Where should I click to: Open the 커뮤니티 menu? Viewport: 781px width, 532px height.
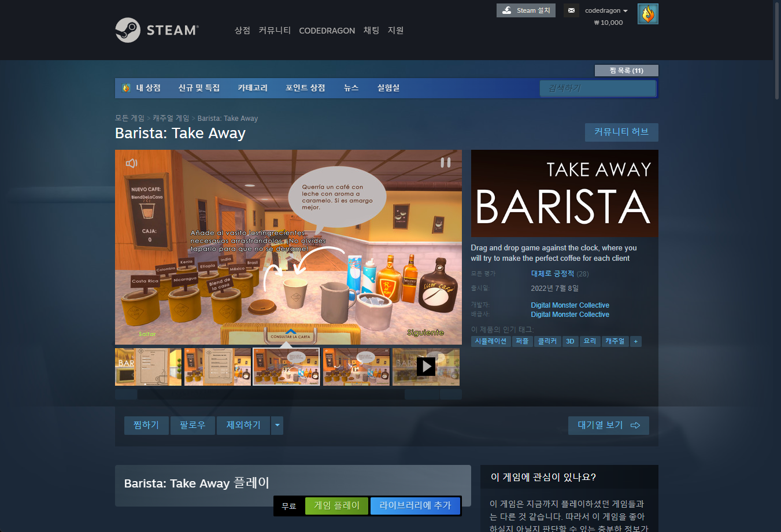[275, 30]
